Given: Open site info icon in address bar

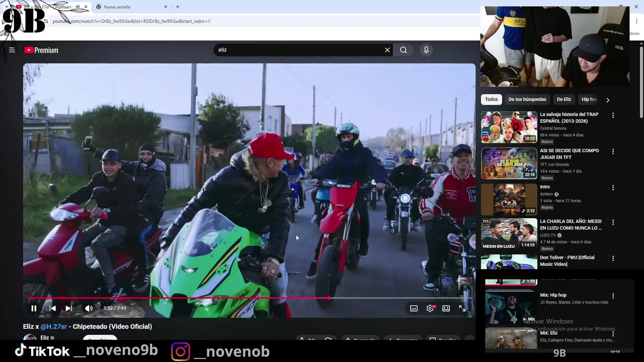Looking at the screenshot, I should click(46, 21).
